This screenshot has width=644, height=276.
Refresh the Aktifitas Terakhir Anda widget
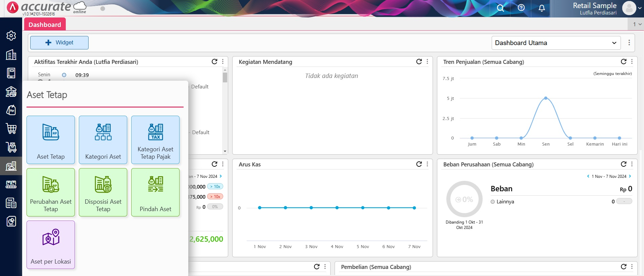coord(214,62)
